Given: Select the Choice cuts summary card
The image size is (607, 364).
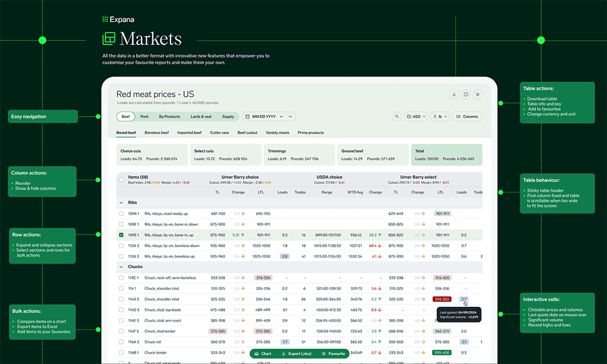Looking at the screenshot, I should (152, 155).
